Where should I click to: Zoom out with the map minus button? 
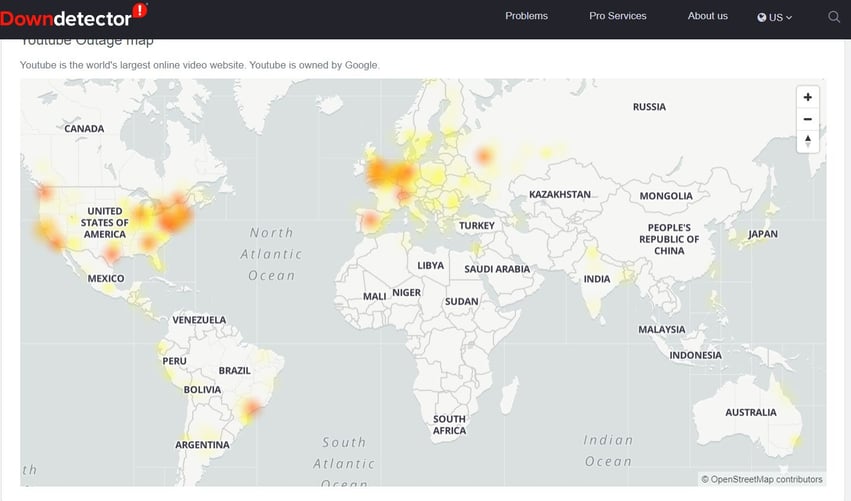point(808,119)
